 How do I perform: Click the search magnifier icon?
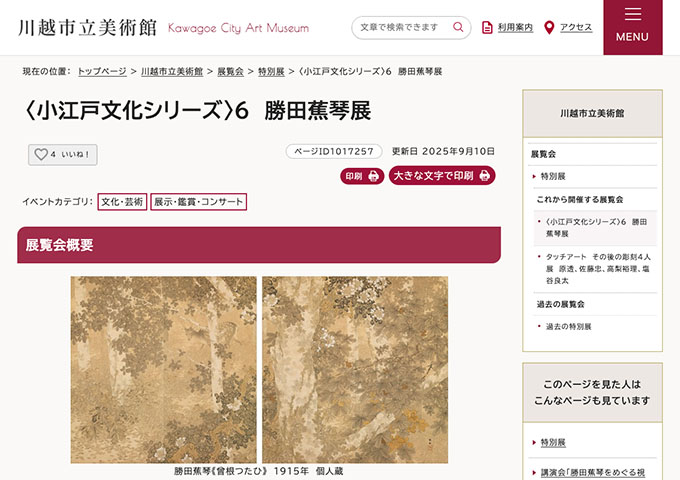(458, 27)
